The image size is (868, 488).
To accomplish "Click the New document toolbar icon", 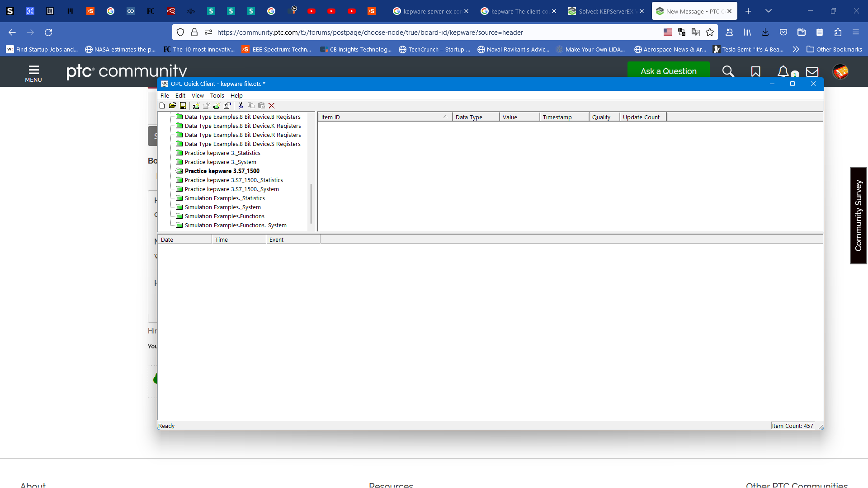I will pyautogui.click(x=162, y=106).
